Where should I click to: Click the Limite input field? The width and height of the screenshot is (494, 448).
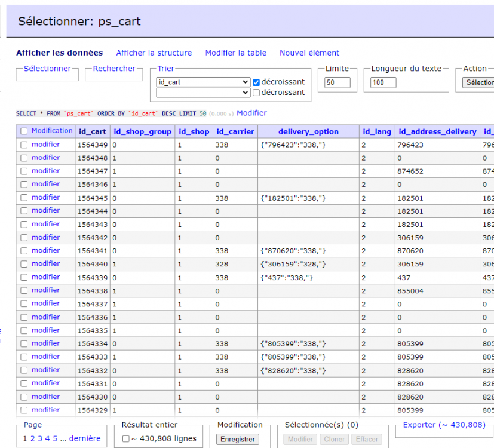tap(337, 82)
